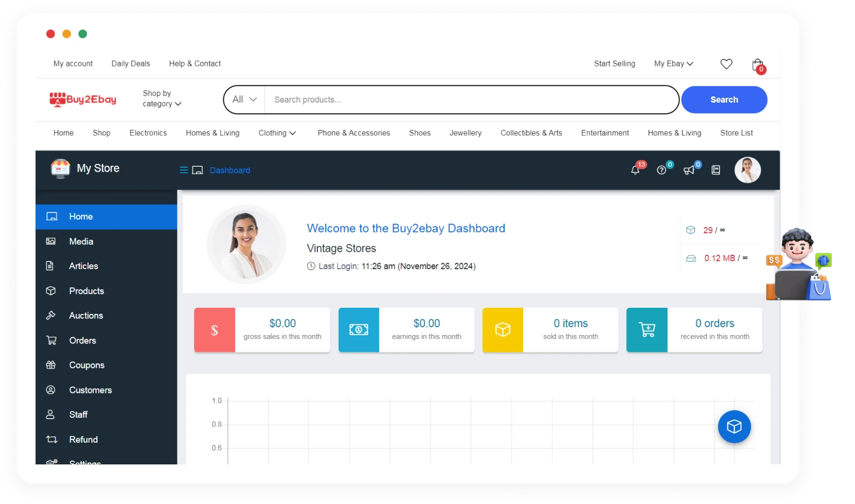Click the Customers person icon
Image resolution: width=855 pixels, height=504 pixels.
coord(51,390)
